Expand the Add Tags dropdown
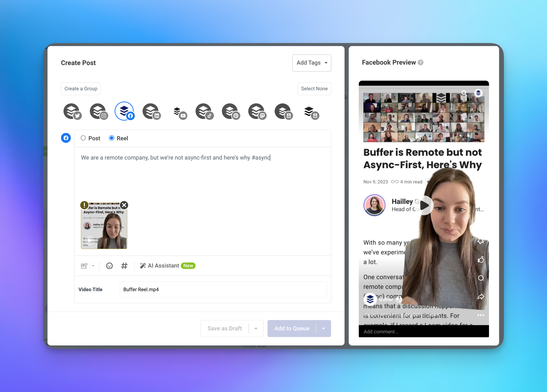The height and width of the screenshot is (392, 547). coord(312,62)
